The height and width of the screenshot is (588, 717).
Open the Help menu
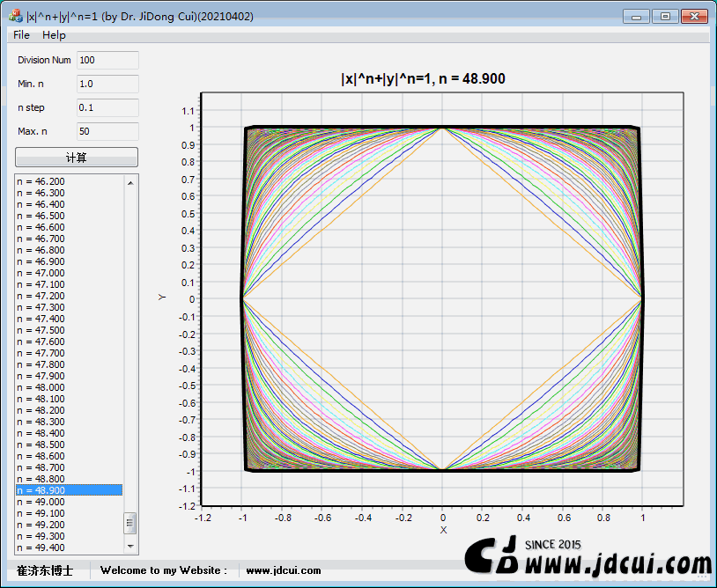(x=54, y=35)
